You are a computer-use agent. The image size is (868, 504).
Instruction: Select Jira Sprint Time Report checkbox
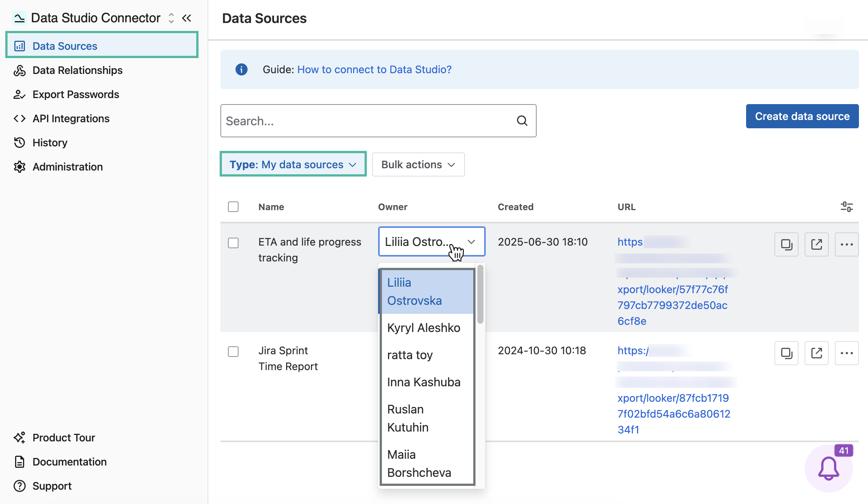pos(233,352)
